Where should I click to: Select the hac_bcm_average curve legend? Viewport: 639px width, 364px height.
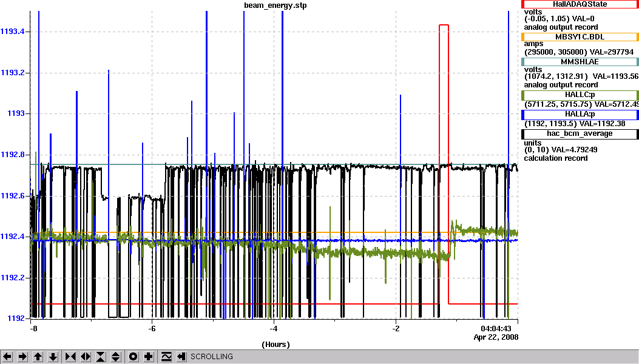pos(580,134)
